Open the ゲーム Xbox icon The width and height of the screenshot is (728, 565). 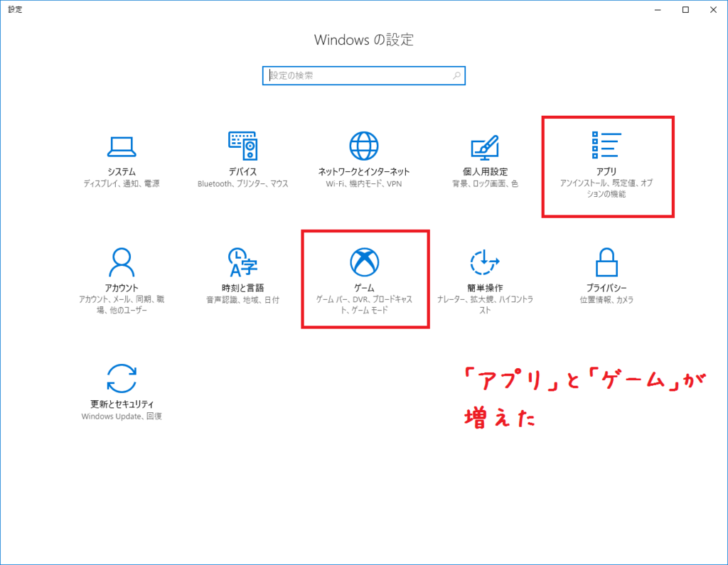365,262
